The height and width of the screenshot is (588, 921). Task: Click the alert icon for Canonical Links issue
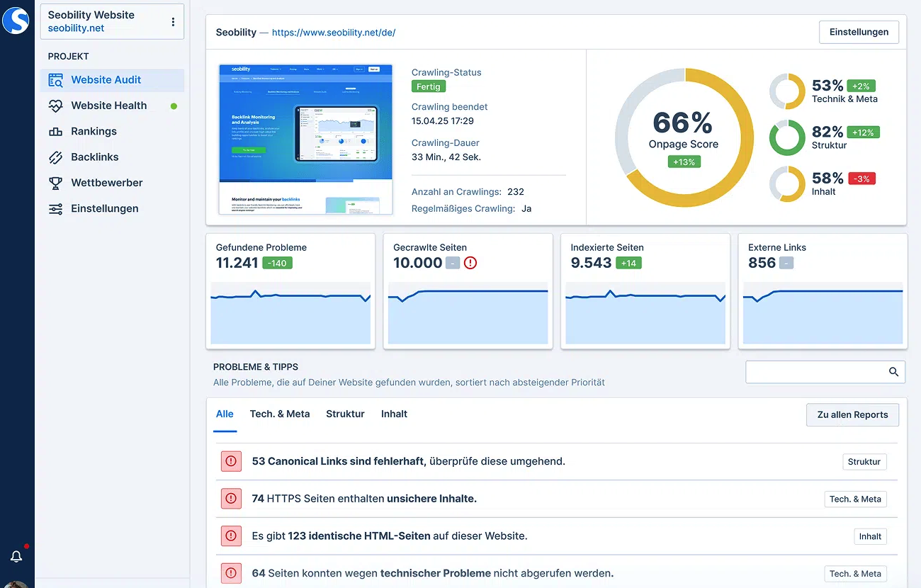pos(231,461)
